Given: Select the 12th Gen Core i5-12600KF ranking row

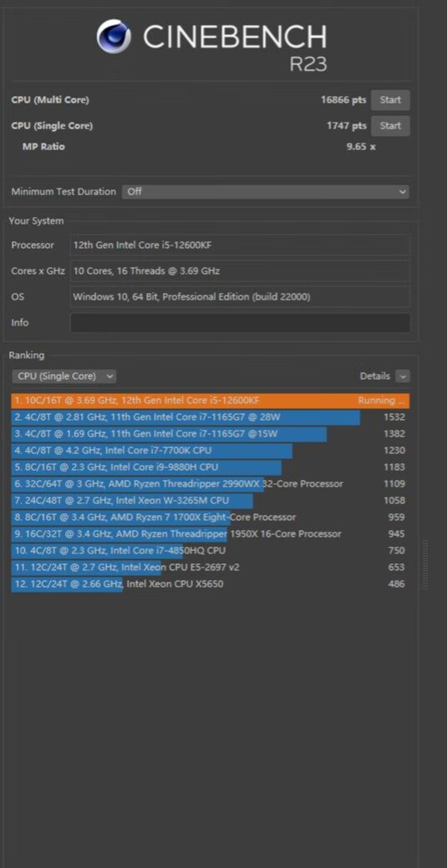Looking at the screenshot, I should [x=211, y=401].
